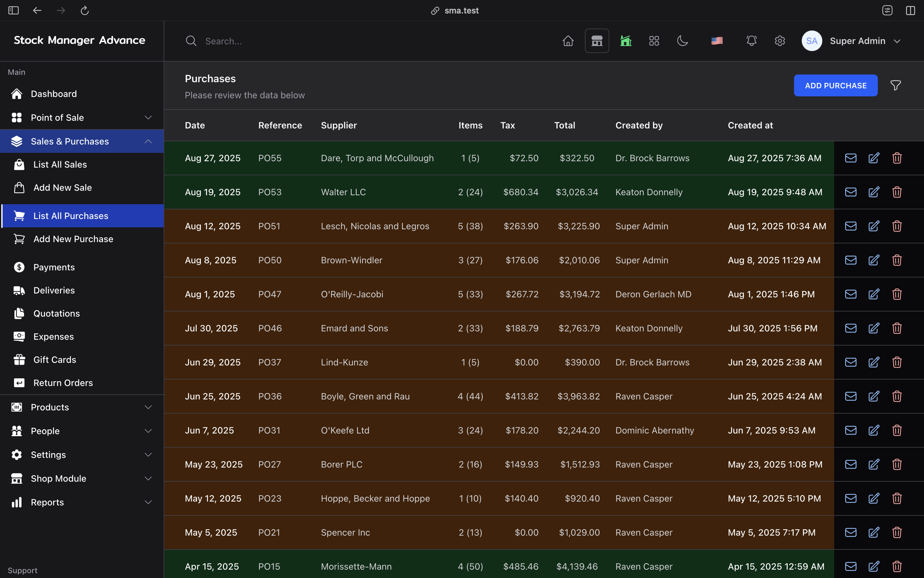
Task: Click the SA avatar circle
Action: pos(811,41)
